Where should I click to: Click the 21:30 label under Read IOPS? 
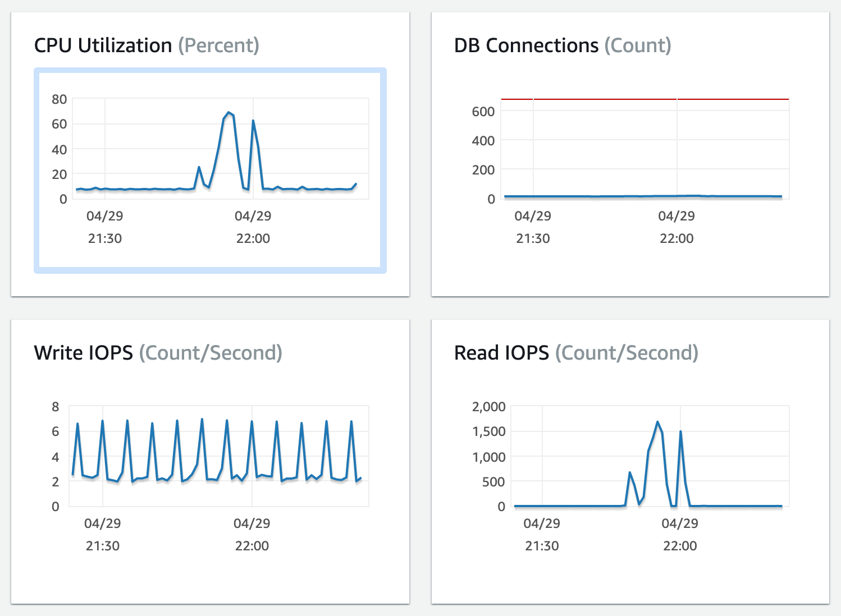pos(541,545)
